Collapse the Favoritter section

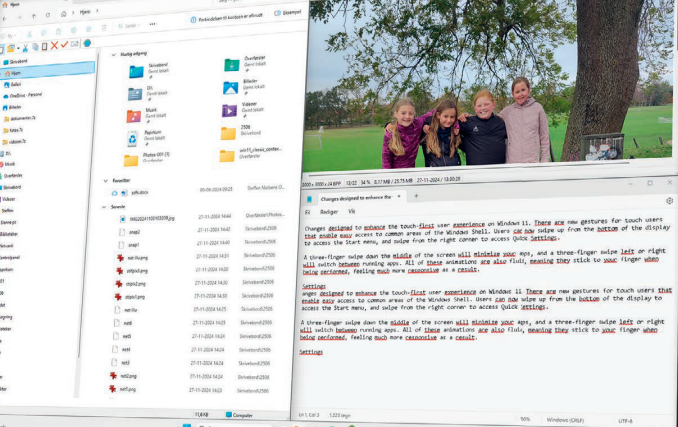tap(106, 181)
